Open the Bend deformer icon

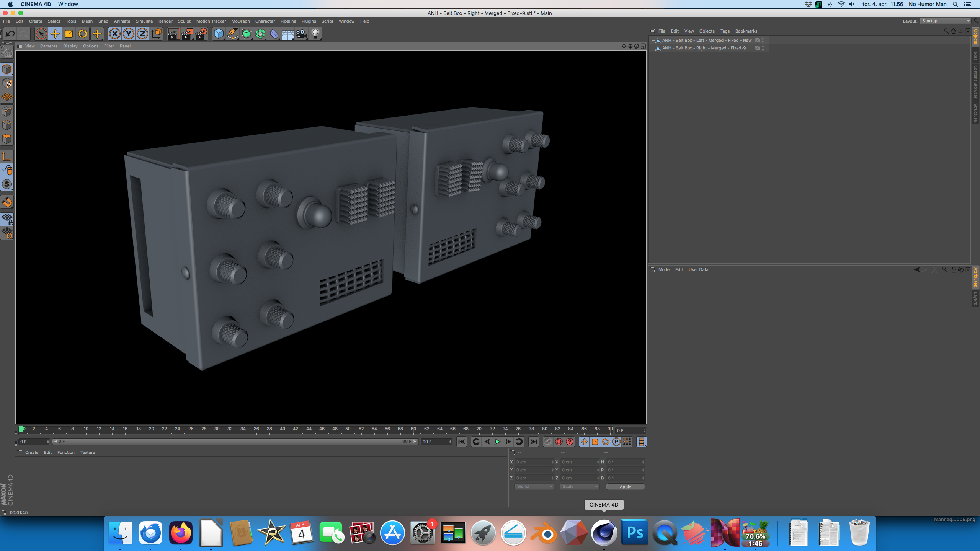click(x=274, y=34)
